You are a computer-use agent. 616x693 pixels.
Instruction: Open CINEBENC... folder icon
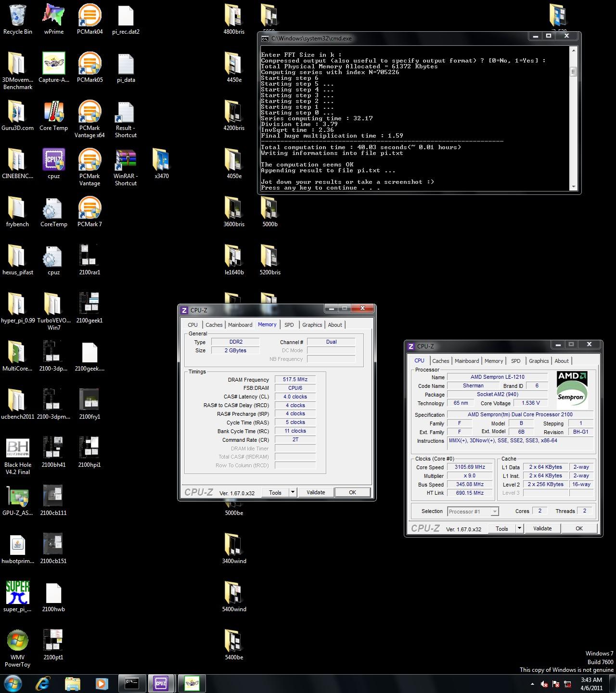[x=18, y=164]
